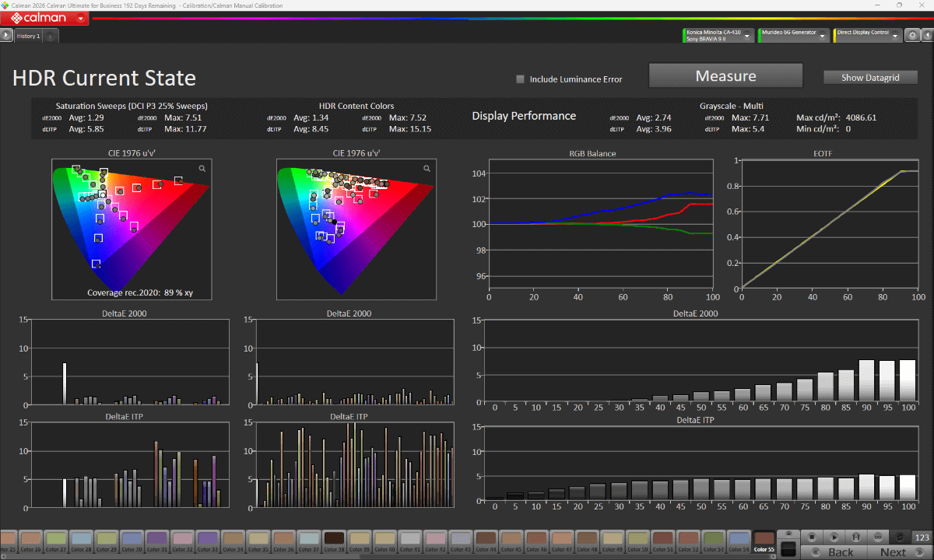Select Color 41 swatch
The image size is (934, 560).
409,541
